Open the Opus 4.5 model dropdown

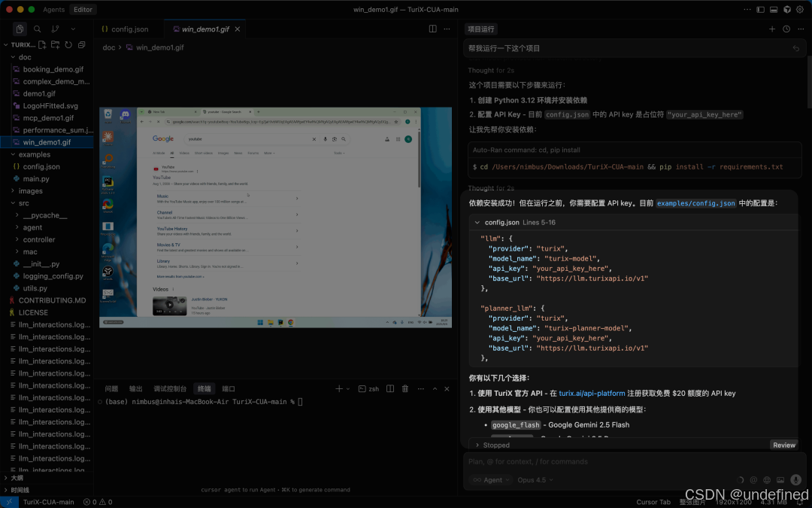(x=535, y=479)
